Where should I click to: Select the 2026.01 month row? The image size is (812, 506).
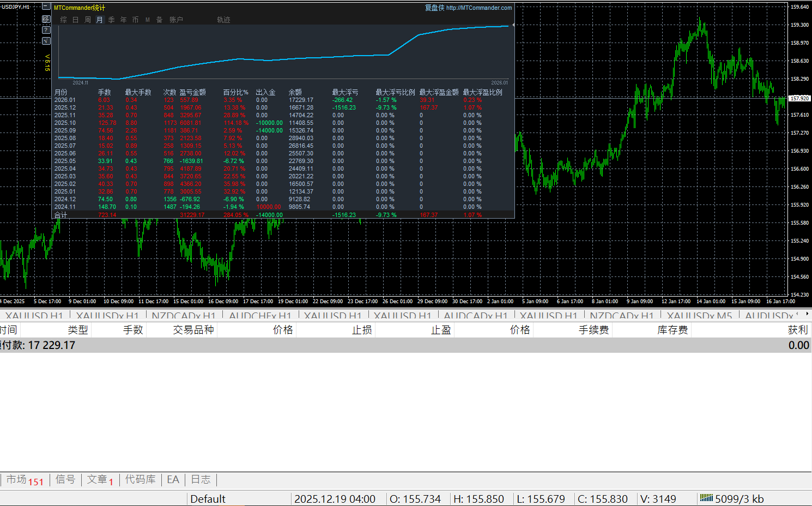(x=283, y=100)
